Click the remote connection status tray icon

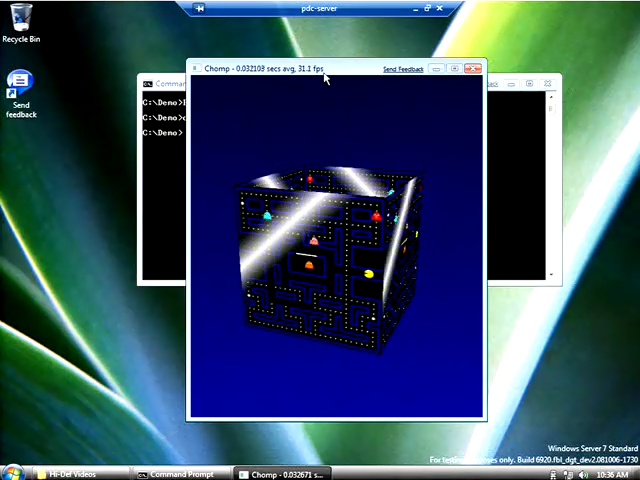click(553, 474)
